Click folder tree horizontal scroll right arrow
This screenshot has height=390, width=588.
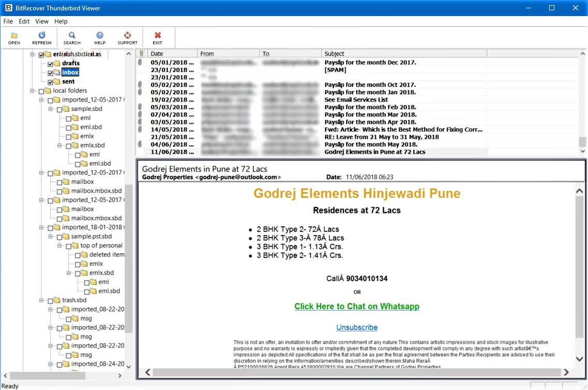click(x=120, y=375)
